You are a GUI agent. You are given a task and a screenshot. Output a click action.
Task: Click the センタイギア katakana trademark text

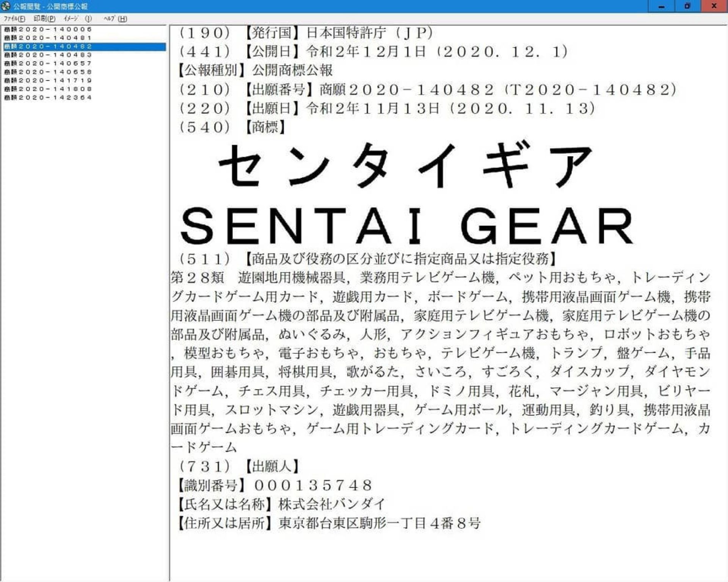click(405, 165)
